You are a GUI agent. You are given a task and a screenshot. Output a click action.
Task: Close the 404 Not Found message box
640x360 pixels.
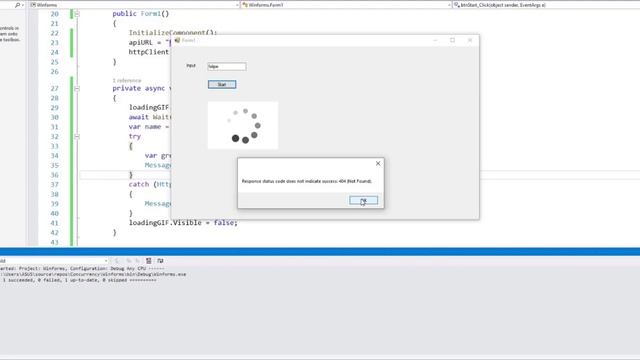coord(378,163)
